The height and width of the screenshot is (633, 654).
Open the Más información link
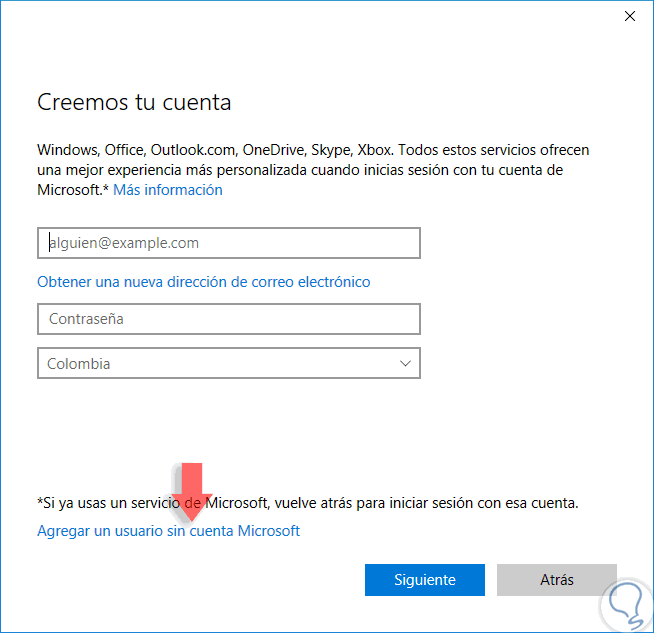(168, 190)
